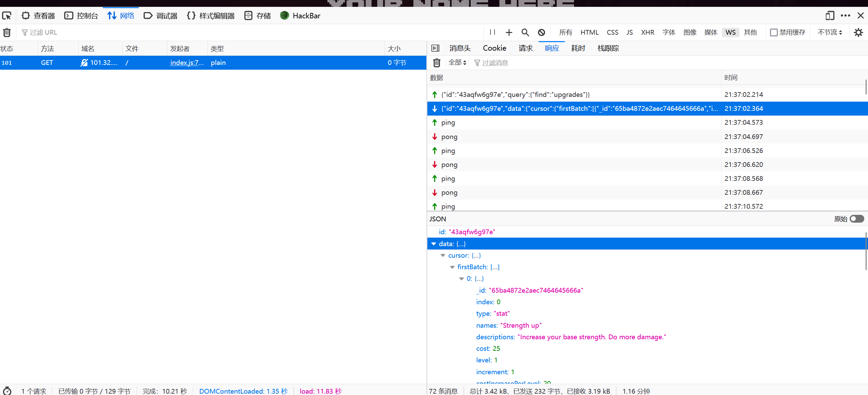Sort by 大小 size column

tap(405, 49)
